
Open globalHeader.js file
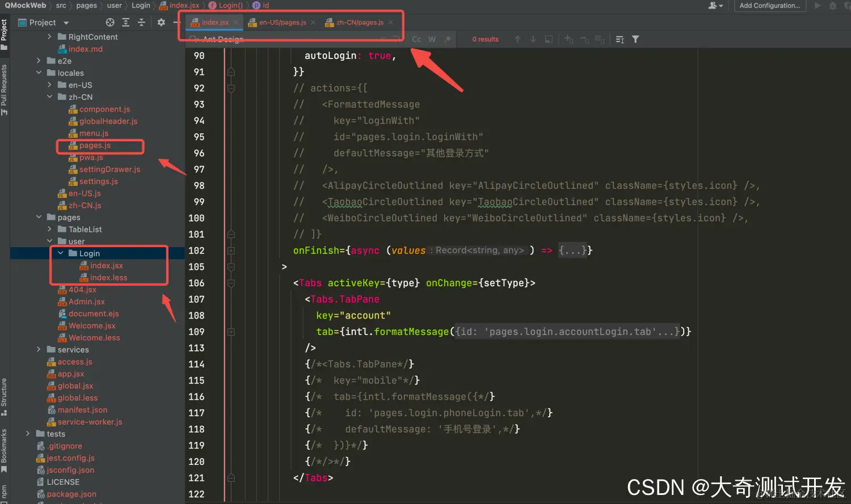[x=108, y=121]
